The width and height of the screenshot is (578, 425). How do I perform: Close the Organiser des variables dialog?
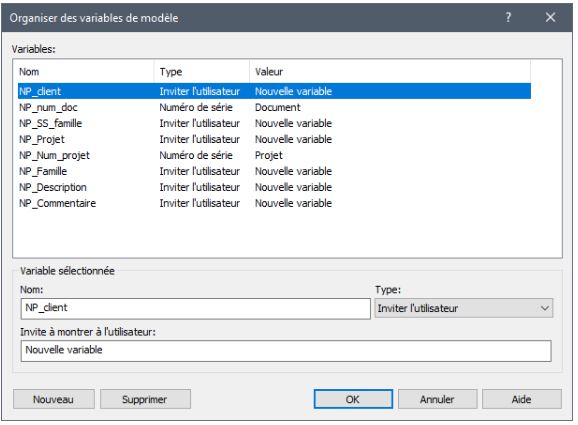pos(550,17)
